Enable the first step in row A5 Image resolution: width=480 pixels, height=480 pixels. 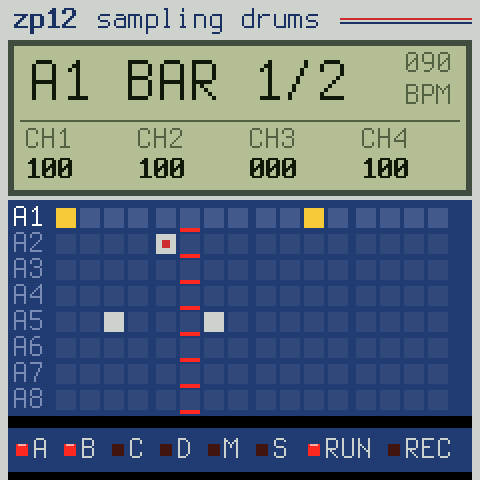tap(66, 322)
